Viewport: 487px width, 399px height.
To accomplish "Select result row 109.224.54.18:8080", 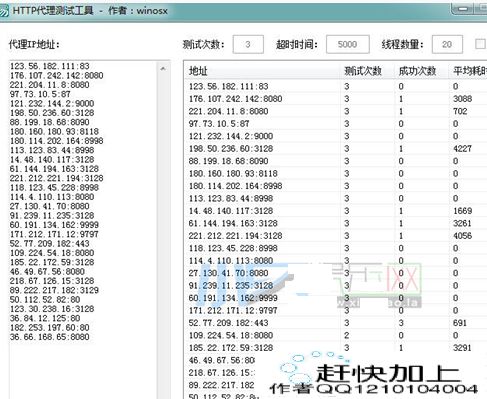I will 336,335.
